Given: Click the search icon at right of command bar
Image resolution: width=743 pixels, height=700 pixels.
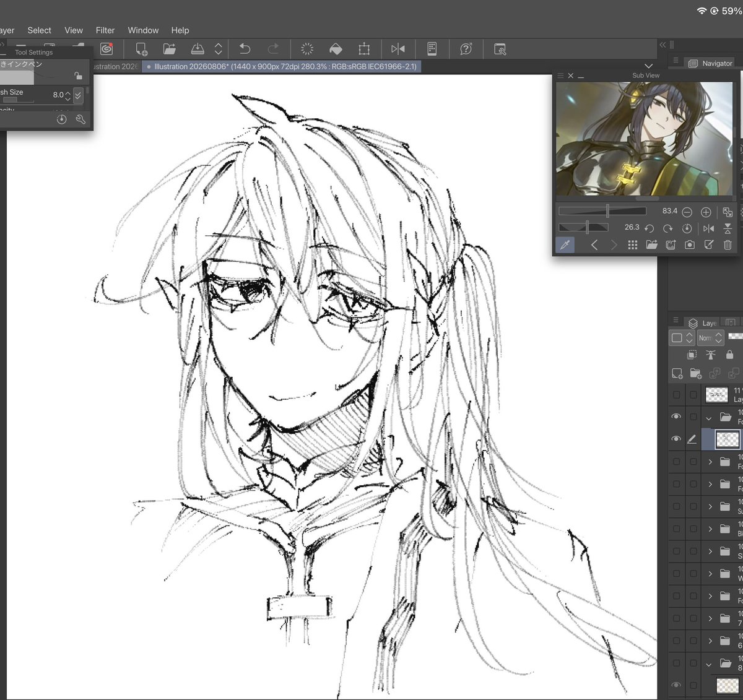Looking at the screenshot, I should pyautogui.click(x=500, y=49).
